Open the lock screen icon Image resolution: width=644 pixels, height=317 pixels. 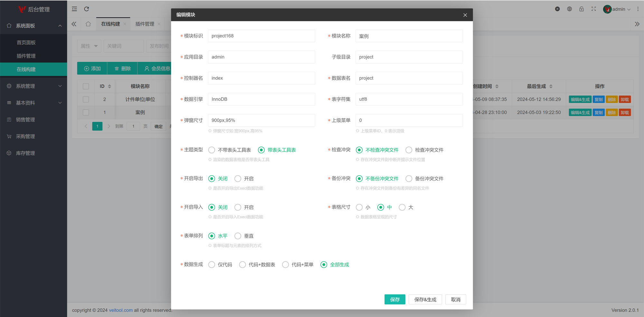tap(582, 9)
